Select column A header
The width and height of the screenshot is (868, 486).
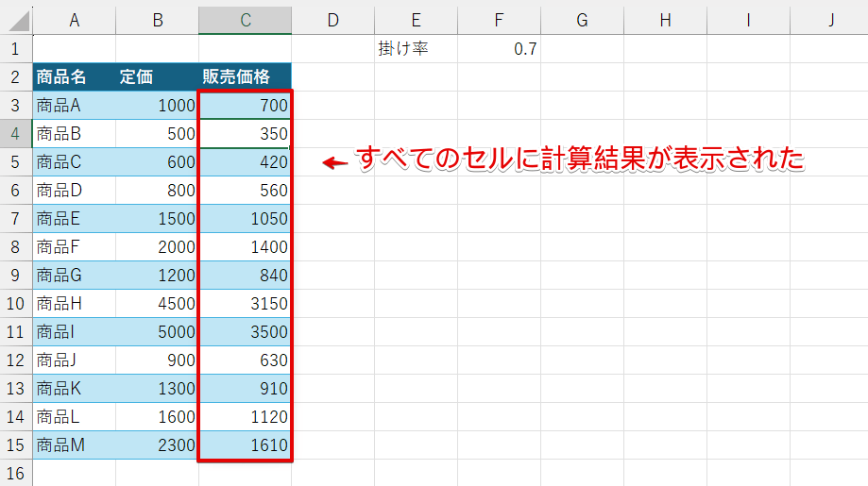[x=75, y=21]
